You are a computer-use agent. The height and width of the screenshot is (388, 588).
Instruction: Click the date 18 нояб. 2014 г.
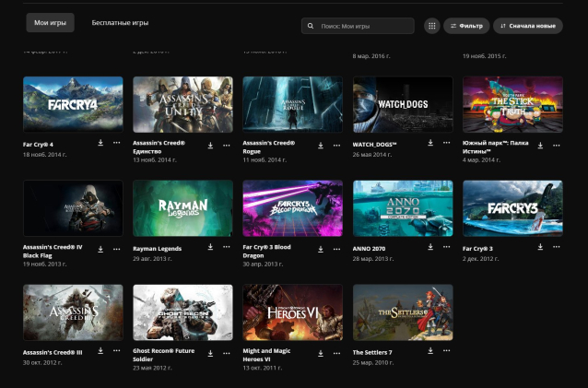tap(44, 155)
